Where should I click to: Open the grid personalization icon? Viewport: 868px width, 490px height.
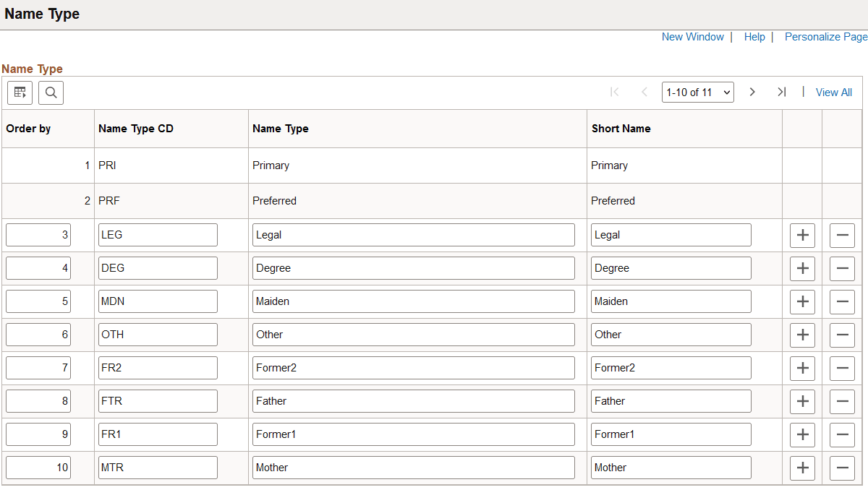[20, 93]
